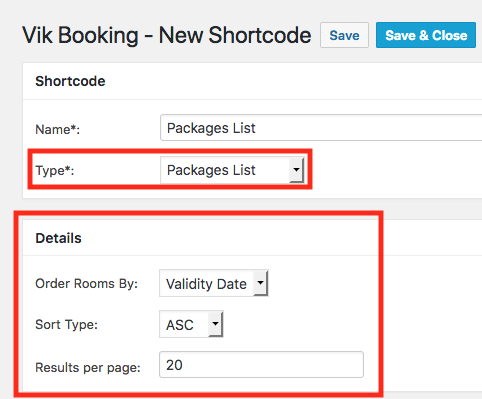482x399 pixels.
Task: Click the Results per page label
Action: coord(88,368)
